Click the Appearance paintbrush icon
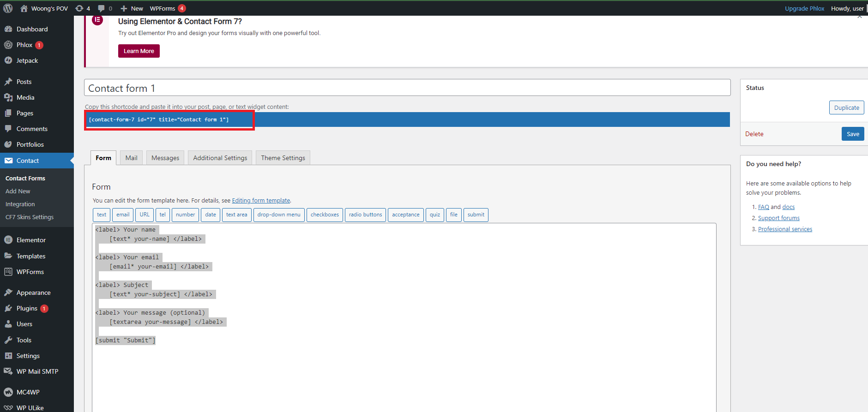 (8, 293)
